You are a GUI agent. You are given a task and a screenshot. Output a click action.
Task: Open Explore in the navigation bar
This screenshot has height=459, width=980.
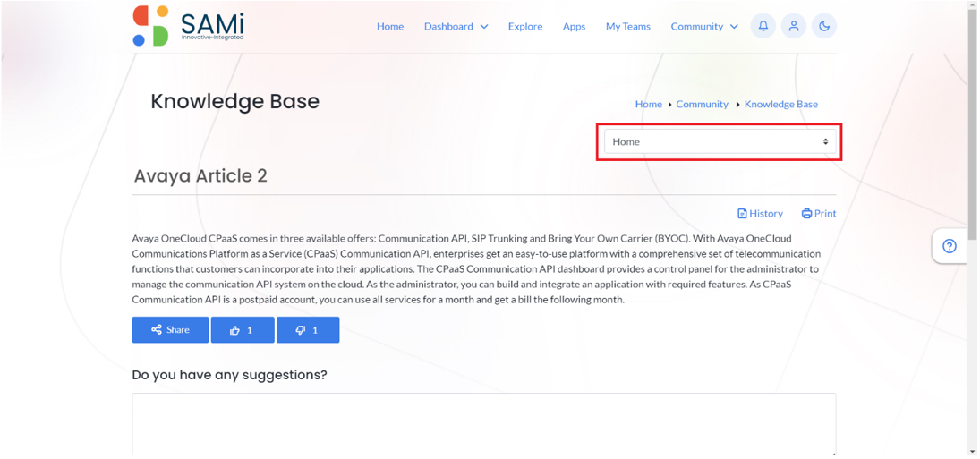point(525,26)
